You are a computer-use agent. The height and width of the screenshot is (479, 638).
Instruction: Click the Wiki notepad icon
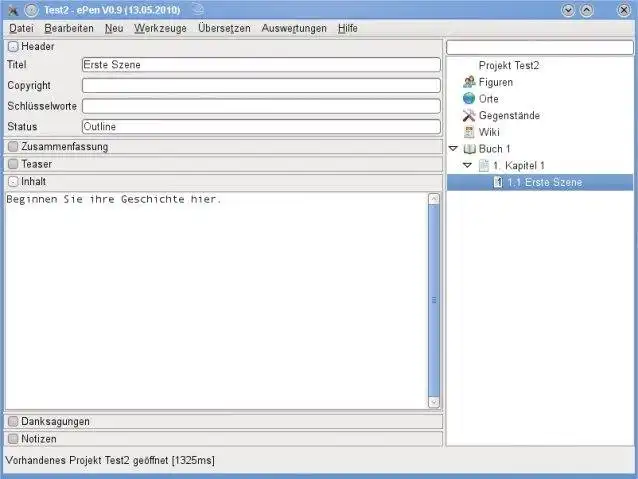click(x=469, y=132)
